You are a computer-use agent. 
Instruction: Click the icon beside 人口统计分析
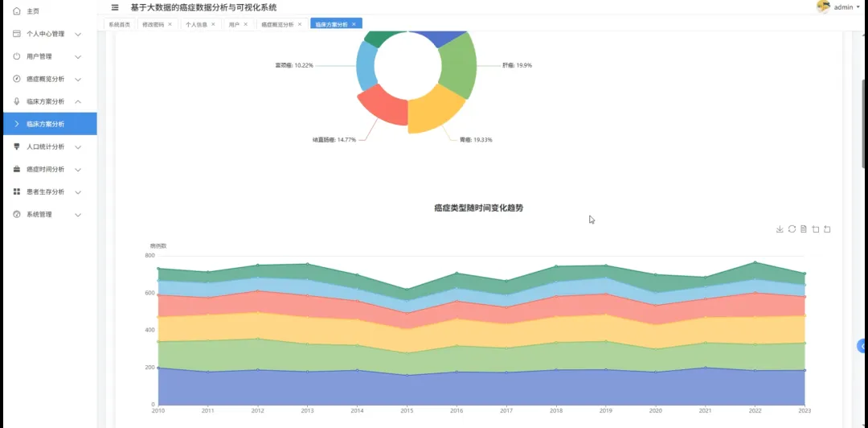click(17, 146)
